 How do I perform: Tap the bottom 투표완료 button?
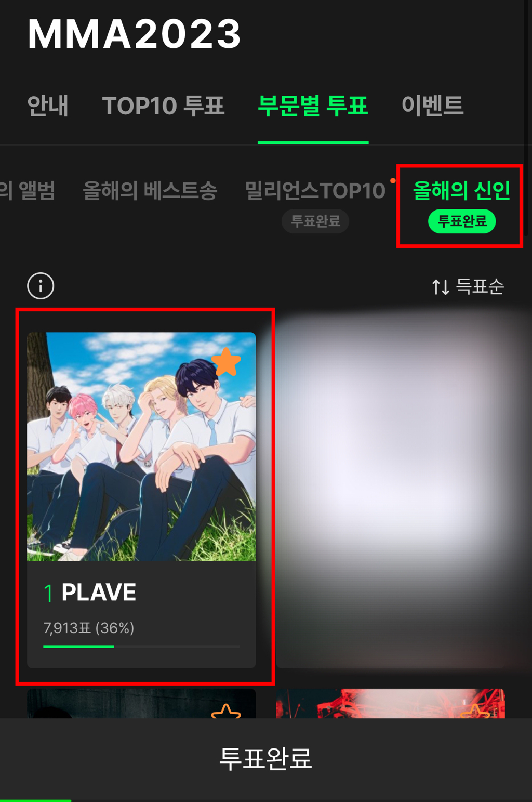coord(266,759)
